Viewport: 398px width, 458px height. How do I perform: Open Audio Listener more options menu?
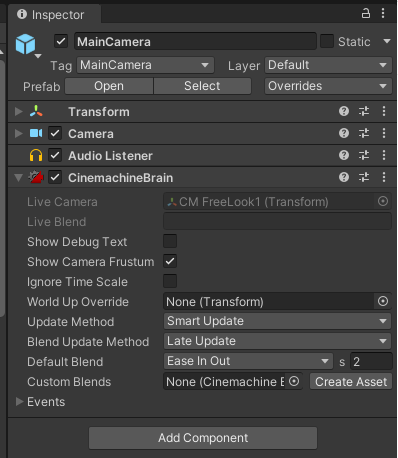coord(384,155)
